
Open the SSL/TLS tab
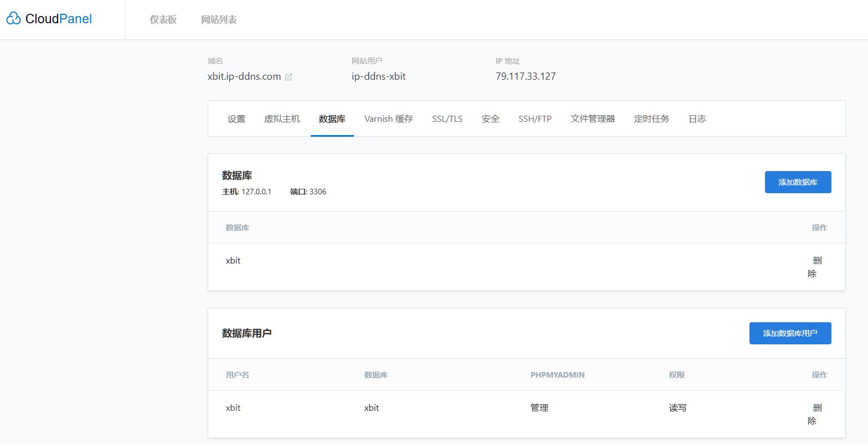coord(448,118)
